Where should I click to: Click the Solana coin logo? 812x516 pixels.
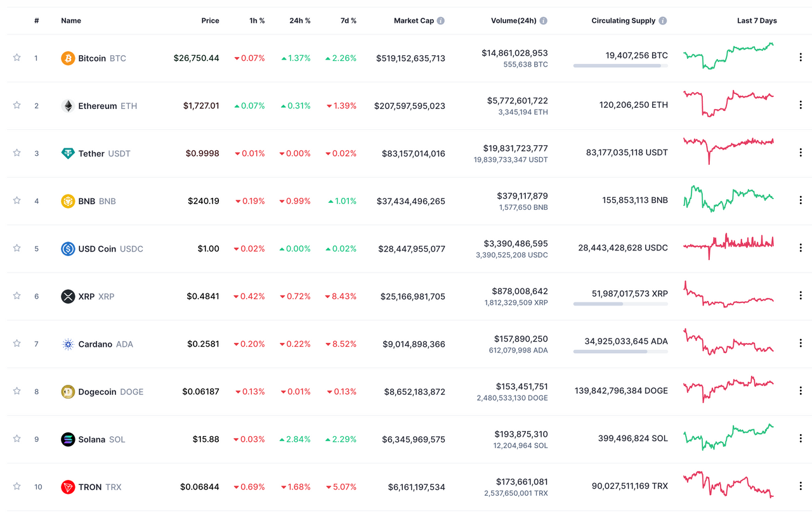pos(69,439)
